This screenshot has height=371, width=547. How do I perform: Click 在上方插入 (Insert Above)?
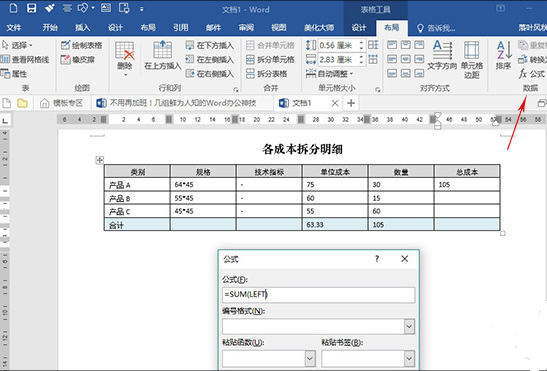162,56
